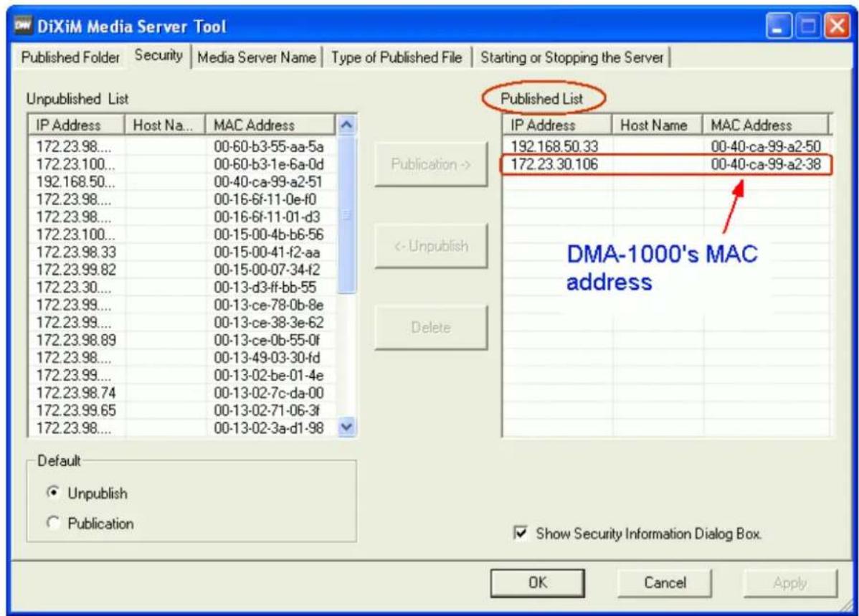Image resolution: width=859 pixels, height=616 pixels.
Task: Open the Published Folder tab
Action: click(x=70, y=57)
